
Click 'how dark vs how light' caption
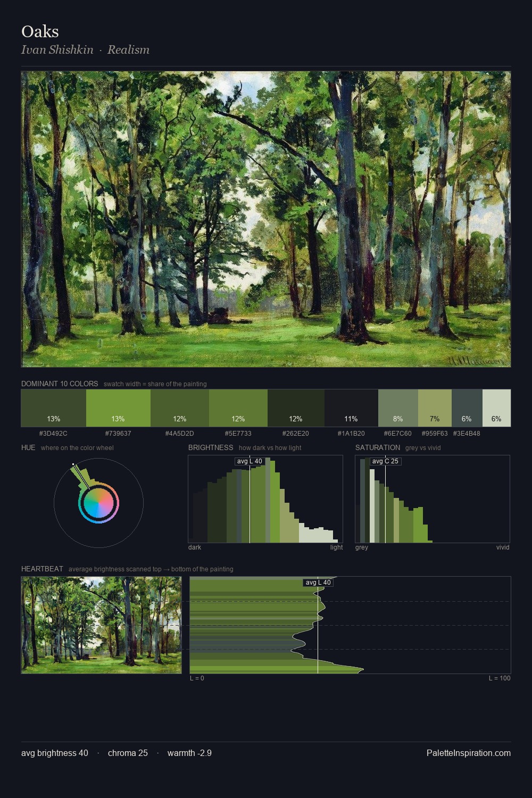(x=270, y=448)
